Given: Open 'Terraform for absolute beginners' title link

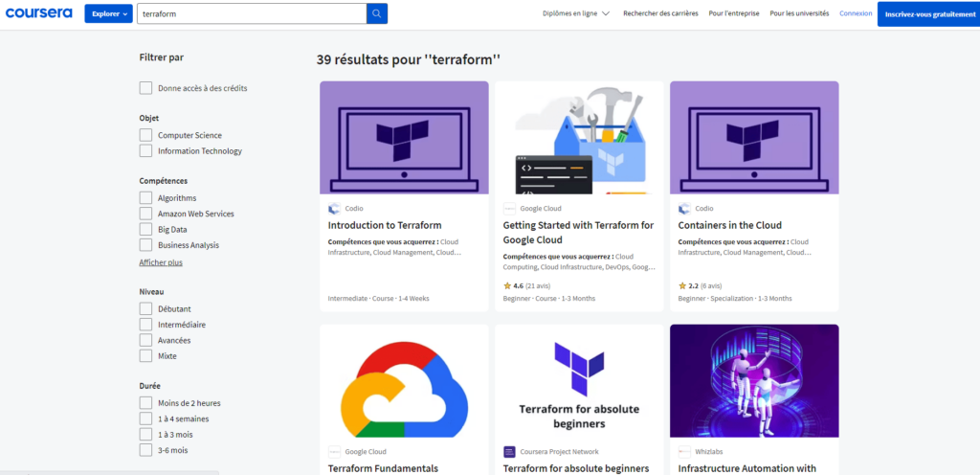Looking at the screenshot, I should [576, 468].
